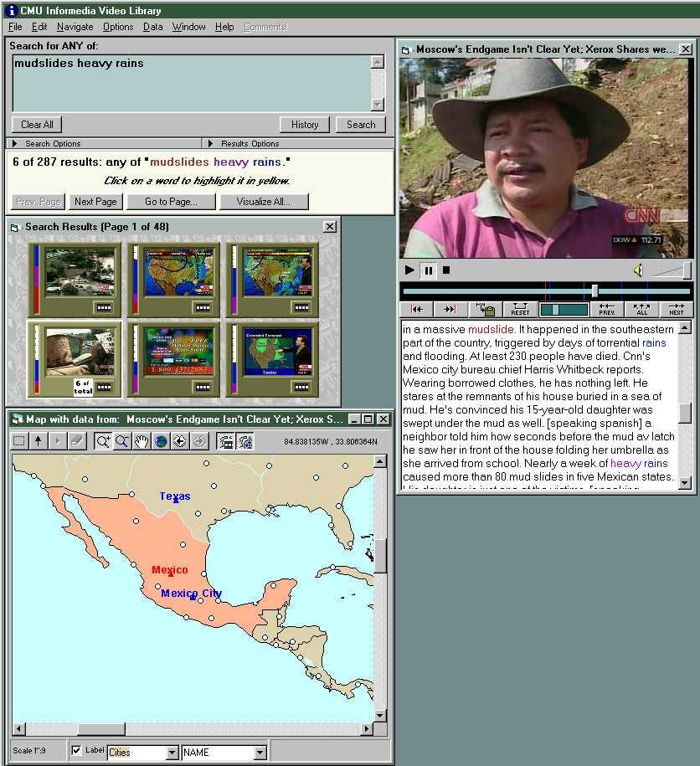Click the Search button

click(x=361, y=125)
